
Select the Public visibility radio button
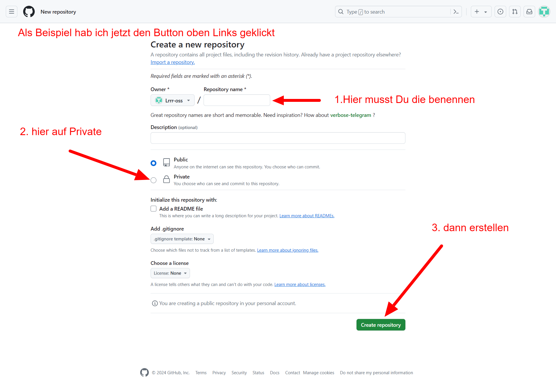coord(153,163)
